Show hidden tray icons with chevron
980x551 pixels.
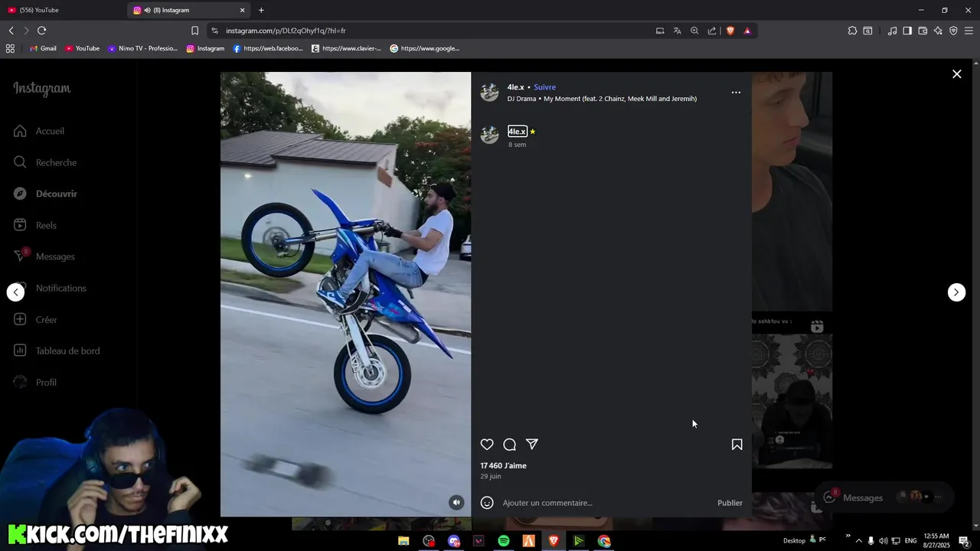[x=858, y=541]
